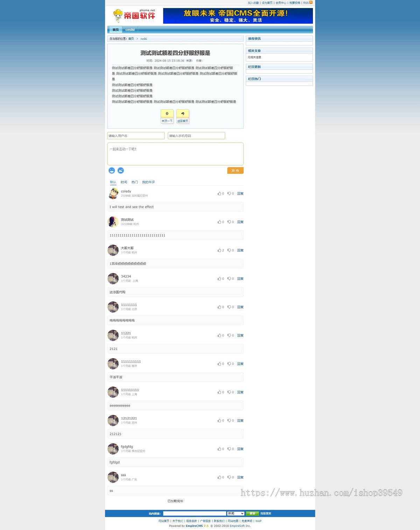Open the emoji picker below the comment box

112,170
